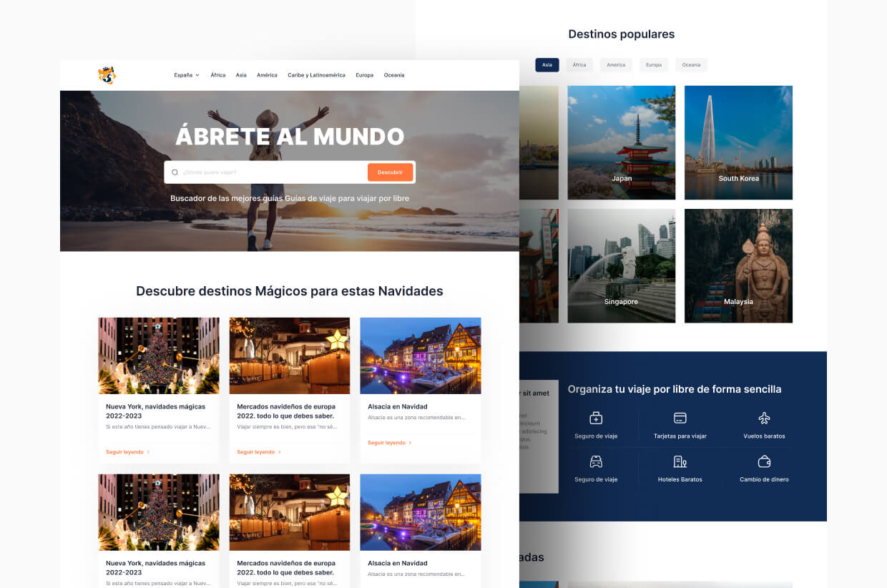
Task: Click the 'Descubre destinos Mágicos para estas Navidades' heading
Action: (x=290, y=291)
